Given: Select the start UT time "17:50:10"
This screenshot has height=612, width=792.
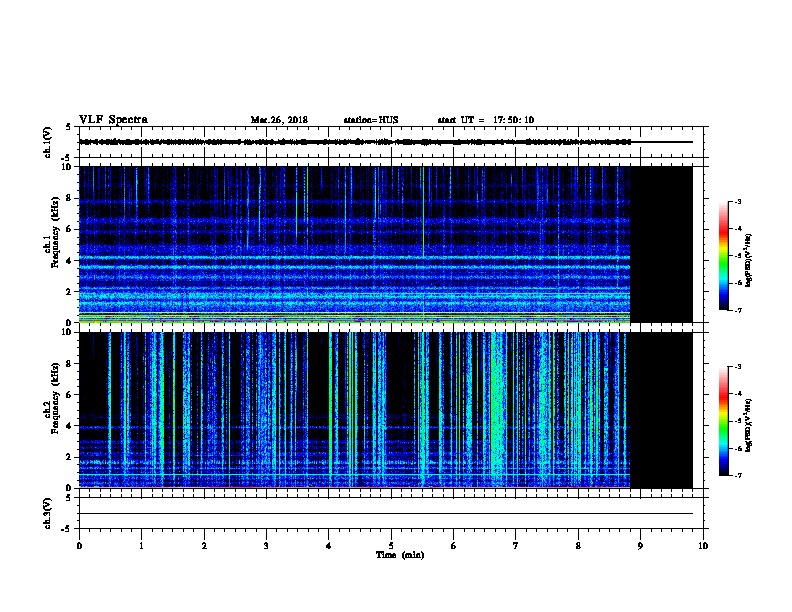Looking at the screenshot, I should 513,120.
